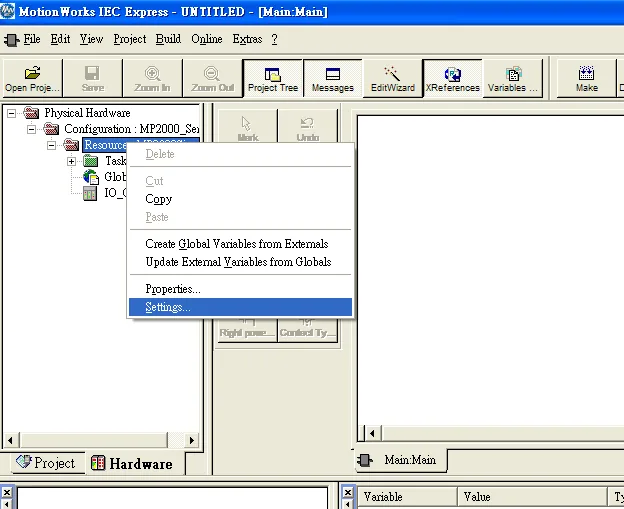Click inside the Main worksheet editing area
624x509 pixels.
coord(490,271)
